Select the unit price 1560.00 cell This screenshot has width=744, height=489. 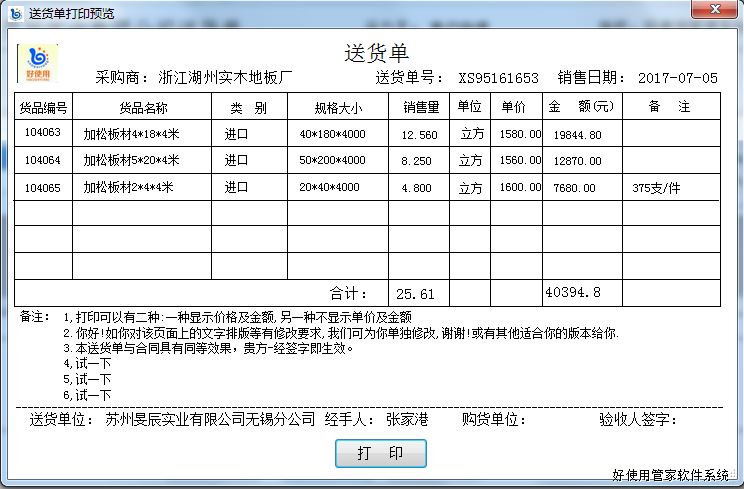click(x=520, y=160)
